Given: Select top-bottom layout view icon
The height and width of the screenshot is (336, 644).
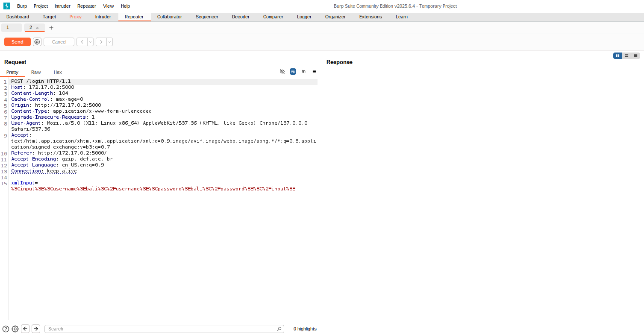Looking at the screenshot, I should 626,56.
